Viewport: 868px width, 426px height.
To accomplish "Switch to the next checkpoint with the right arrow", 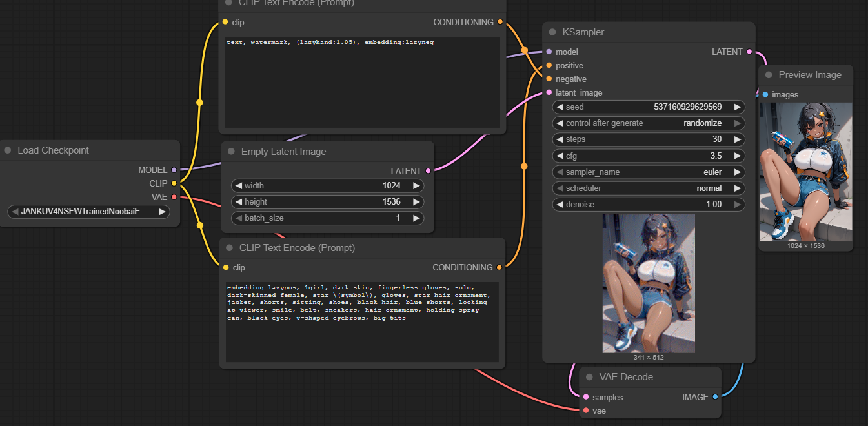I will (162, 211).
